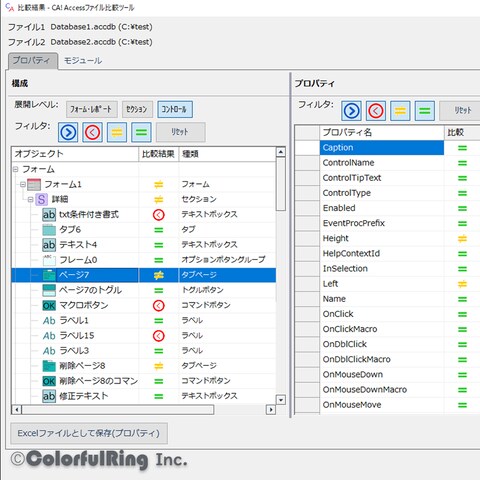The height and width of the screenshot is (480, 480).
Task: Switch to the プロパティ tab
Action: tap(32, 61)
